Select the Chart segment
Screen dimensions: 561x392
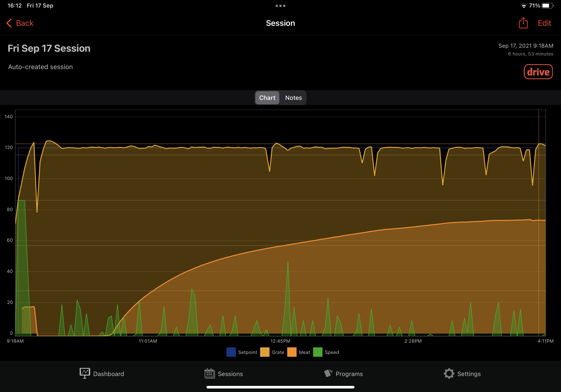click(x=267, y=98)
